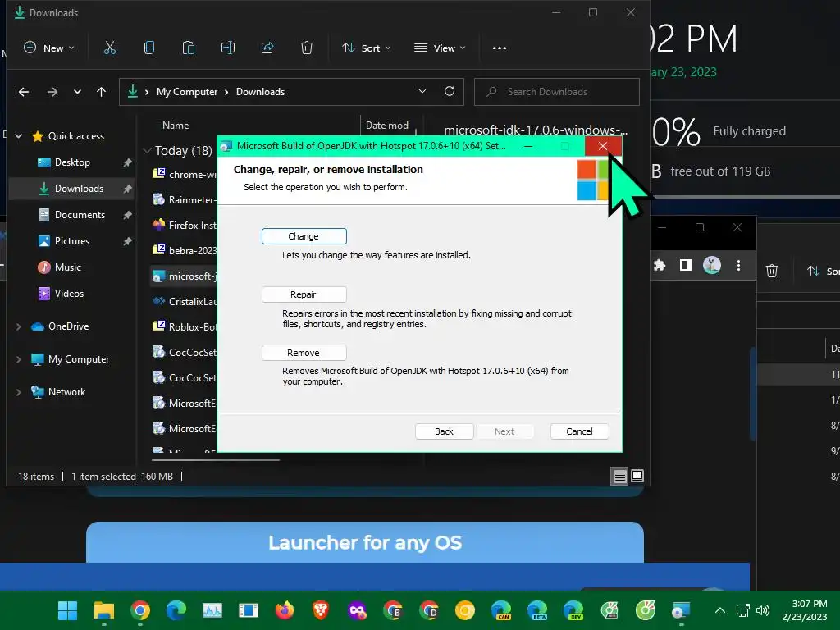Open the Windows Start menu

click(67, 610)
